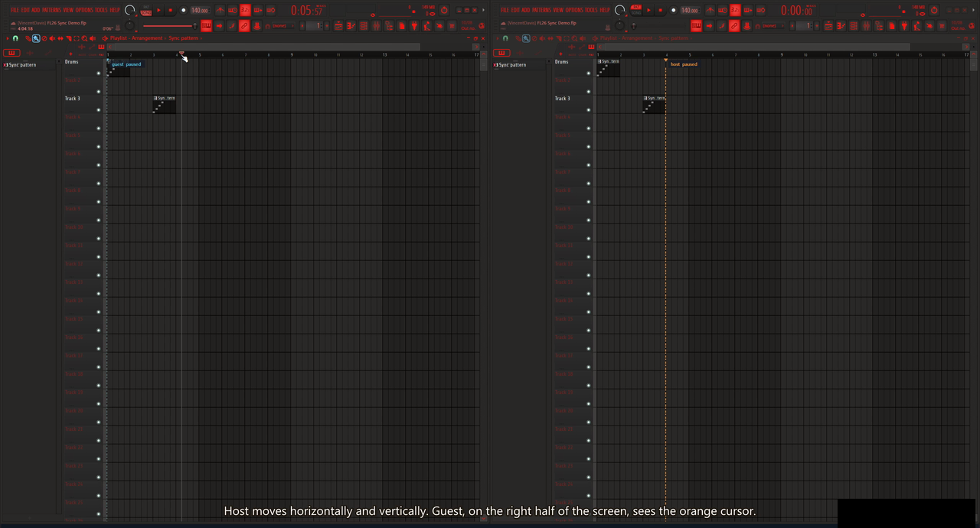980x528 pixels.
Task: Select draw pencil tool in left playlist toolbar
Action: (x=28, y=38)
